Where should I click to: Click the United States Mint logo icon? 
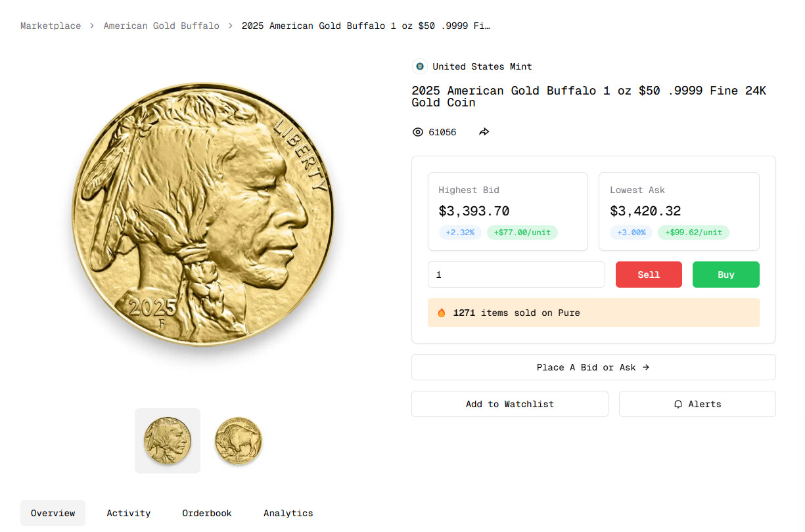tap(419, 66)
